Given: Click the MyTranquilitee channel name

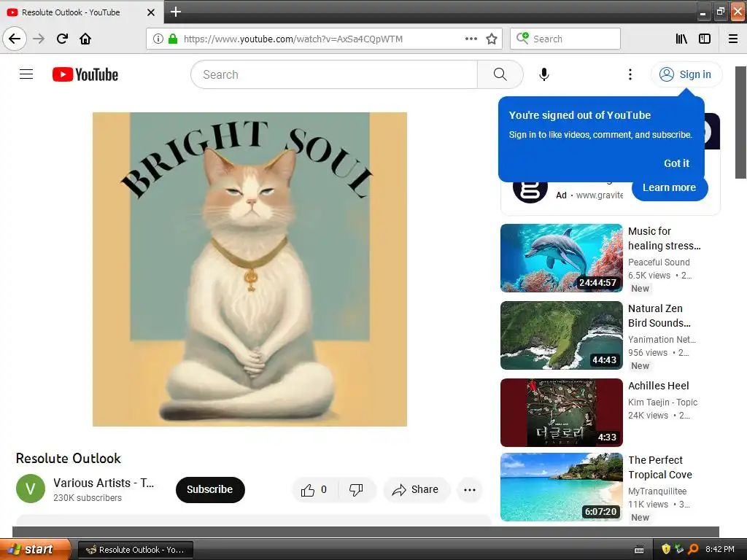Looking at the screenshot, I should pyautogui.click(x=657, y=491).
